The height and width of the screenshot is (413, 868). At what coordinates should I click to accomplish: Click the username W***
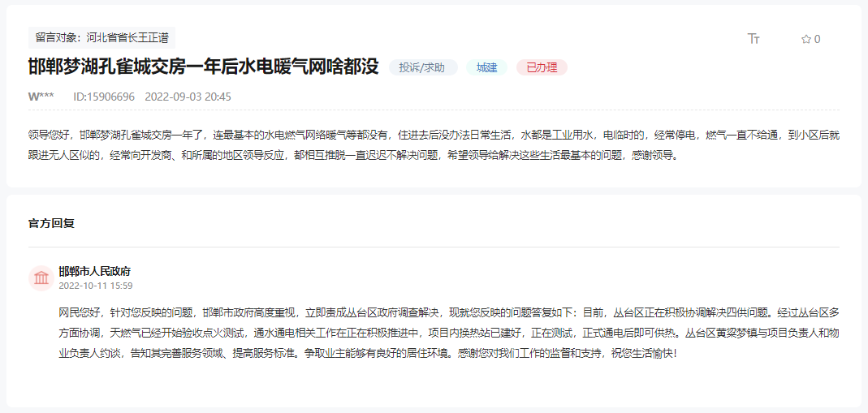pyautogui.click(x=41, y=97)
